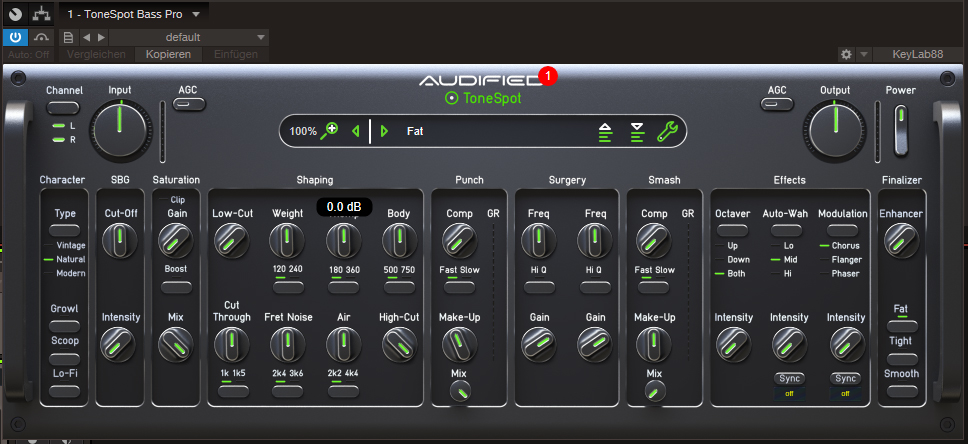The image size is (968, 444).
Task: Open the default preset dropdown
Action: pyautogui.click(x=189, y=38)
